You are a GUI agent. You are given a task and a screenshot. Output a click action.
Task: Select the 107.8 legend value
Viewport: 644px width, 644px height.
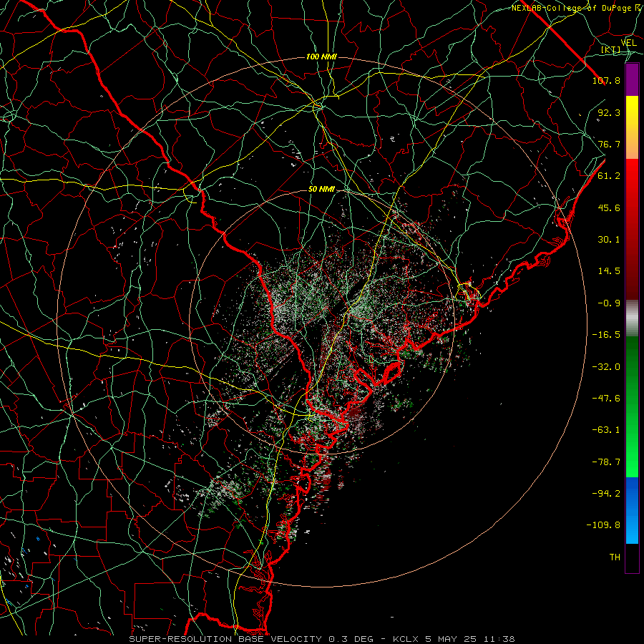click(606, 80)
